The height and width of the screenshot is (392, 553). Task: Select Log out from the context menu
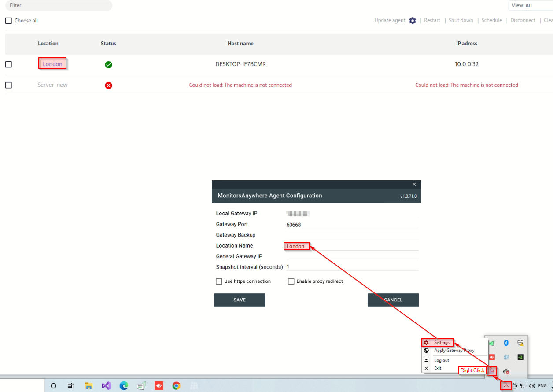[x=441, y=360]
